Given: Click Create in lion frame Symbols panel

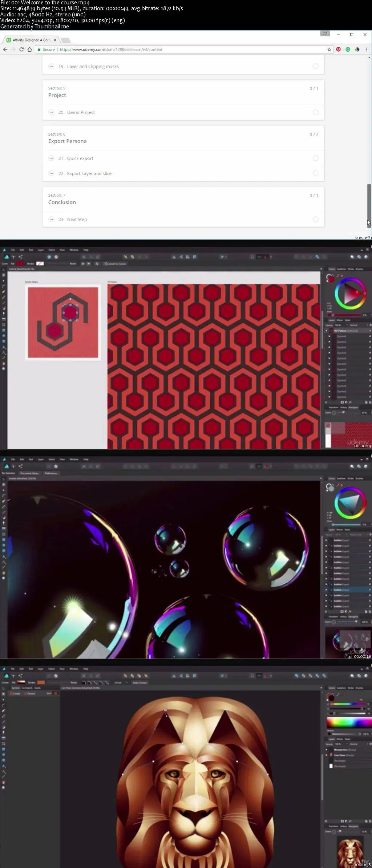Looking at the screenshot, I should click(16, 693).
